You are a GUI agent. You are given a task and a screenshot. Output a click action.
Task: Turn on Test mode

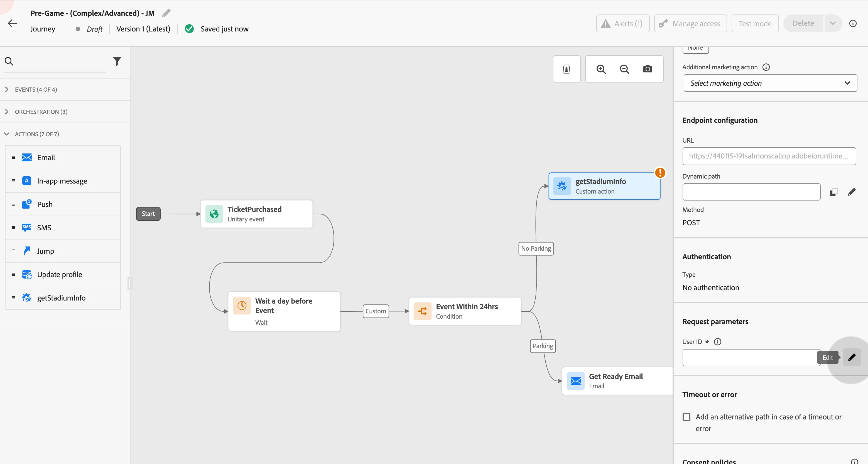755,23
